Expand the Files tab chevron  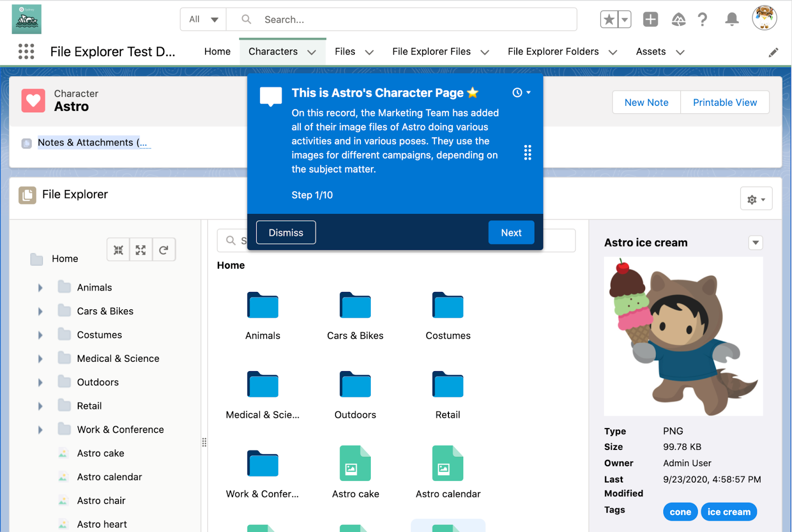pyautogui.click(x=369, y=52)
